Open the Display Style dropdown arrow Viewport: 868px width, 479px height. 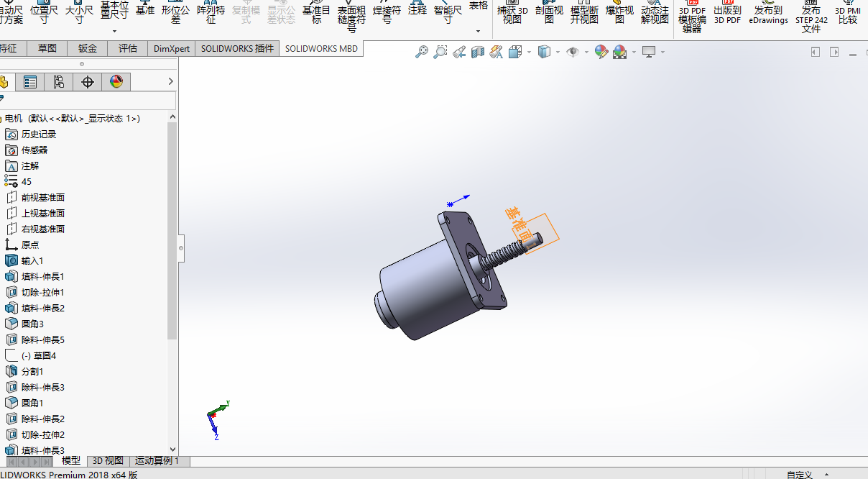pyautogui.click(x=558, y=52)
